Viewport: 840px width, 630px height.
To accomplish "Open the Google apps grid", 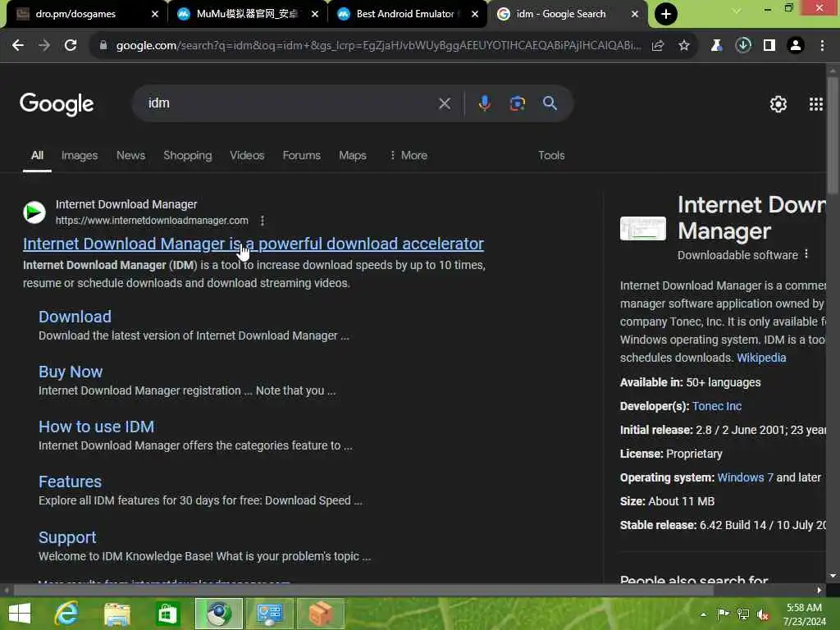I will (815, 104).
